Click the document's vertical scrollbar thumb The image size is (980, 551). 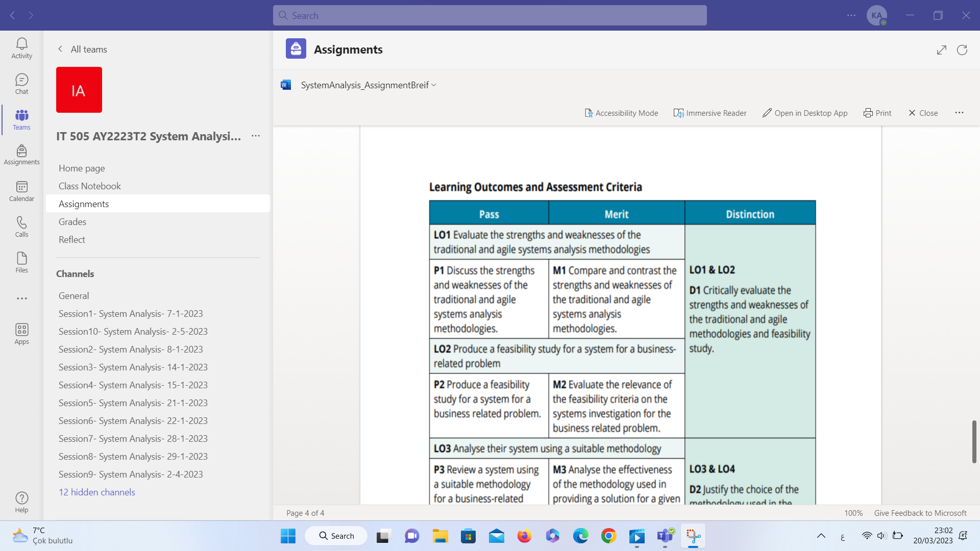click(x=974, y=441)
